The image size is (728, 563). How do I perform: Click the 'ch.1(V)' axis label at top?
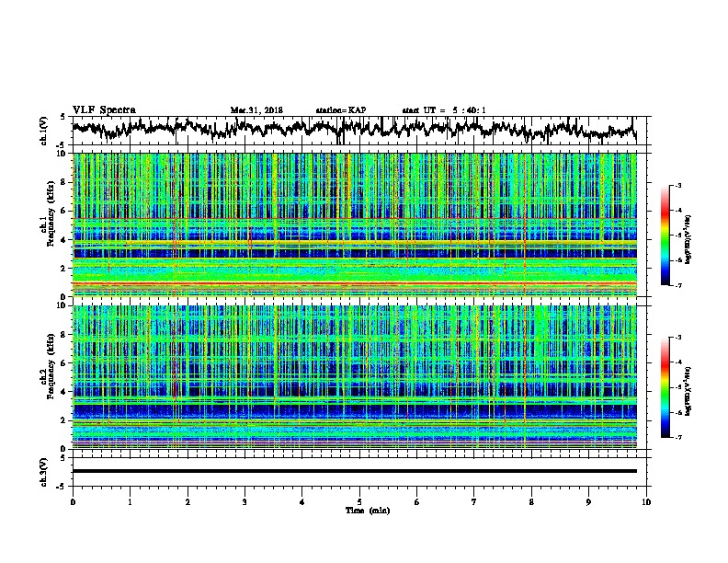(44, 131)
